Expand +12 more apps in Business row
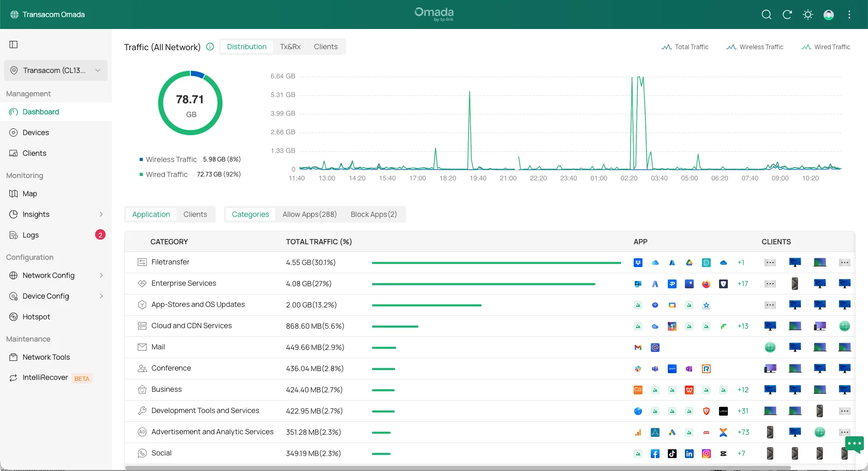 [743, 390]
